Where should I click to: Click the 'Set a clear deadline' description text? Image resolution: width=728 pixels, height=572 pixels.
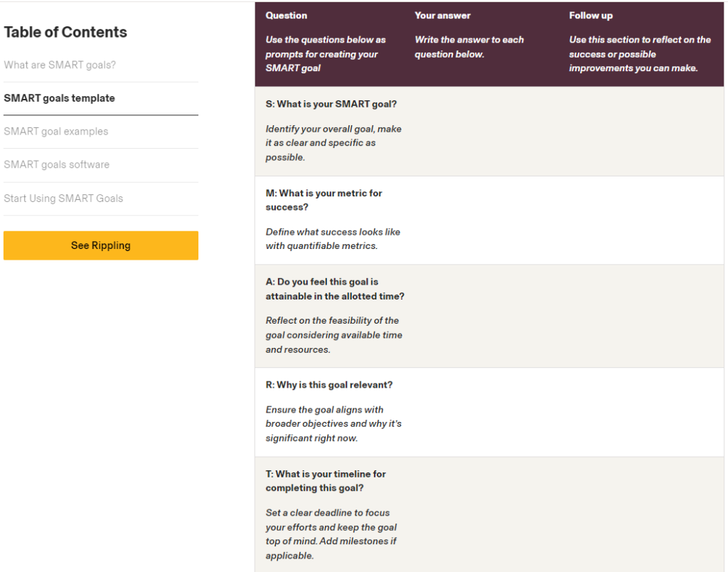pos(331,534)
